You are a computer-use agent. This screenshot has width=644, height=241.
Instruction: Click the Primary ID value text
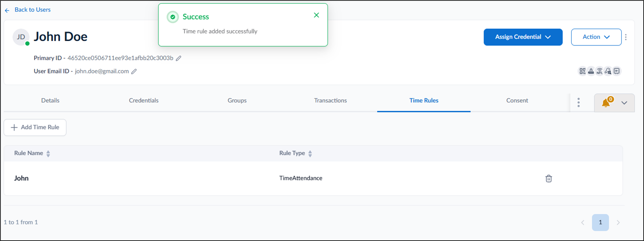(x=120, y=58)
